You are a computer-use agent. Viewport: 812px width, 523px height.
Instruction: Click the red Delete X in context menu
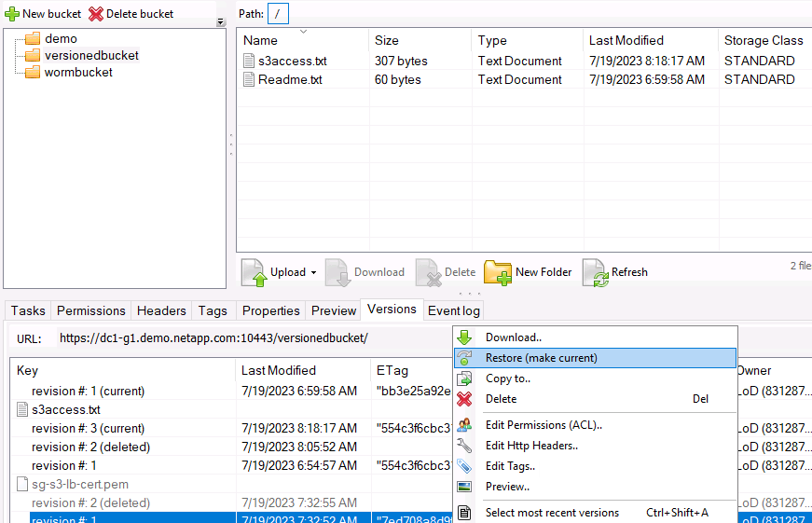pyautogui.click(x=464, y=399)
